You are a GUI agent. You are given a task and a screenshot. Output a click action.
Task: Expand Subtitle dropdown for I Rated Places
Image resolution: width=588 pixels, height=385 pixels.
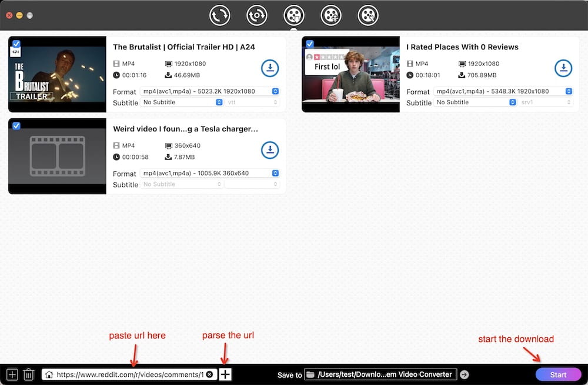(x=476, y=102)
